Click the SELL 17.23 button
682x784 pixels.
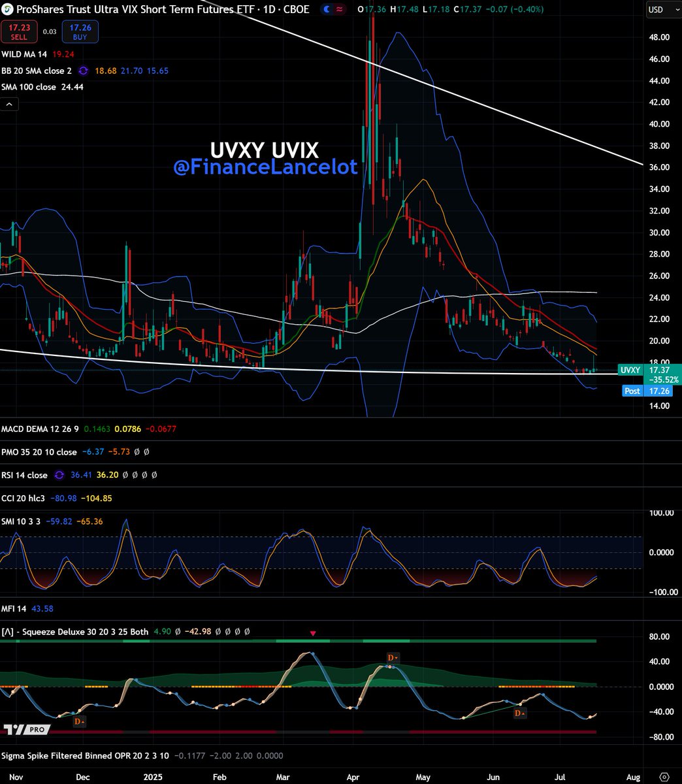(19, 32)
